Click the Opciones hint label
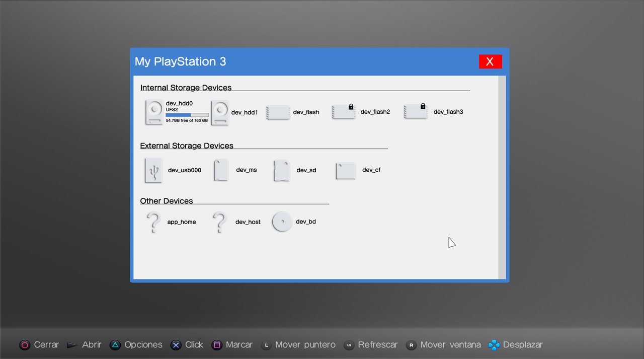 pos(143,345)
